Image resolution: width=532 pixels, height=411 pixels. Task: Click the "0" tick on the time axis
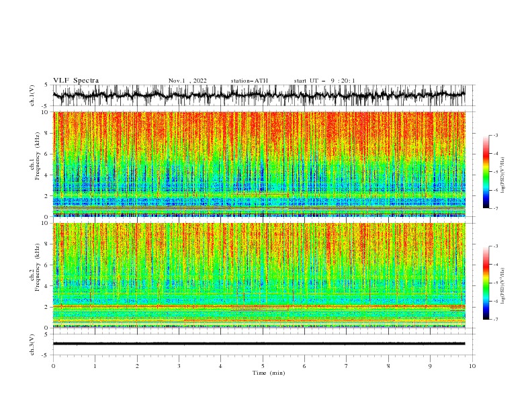click(53, 366)
